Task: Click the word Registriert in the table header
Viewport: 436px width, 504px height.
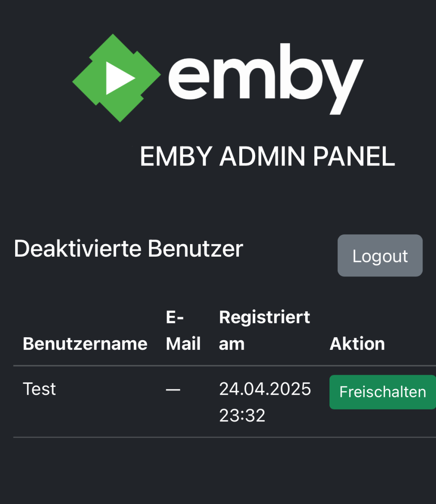Action: pos(265,318)
